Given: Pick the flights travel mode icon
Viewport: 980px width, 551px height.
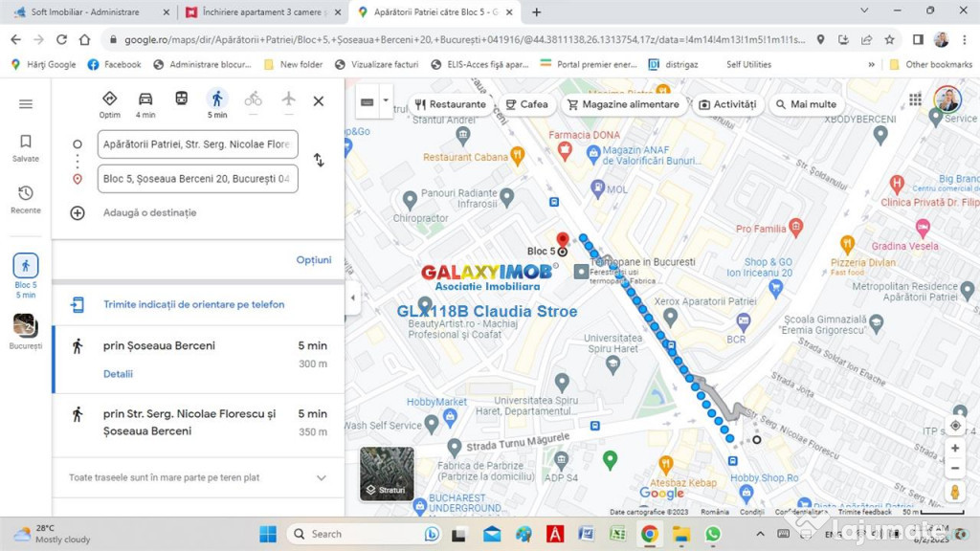Looking at the screenshot, I should (x=288, y=99).
